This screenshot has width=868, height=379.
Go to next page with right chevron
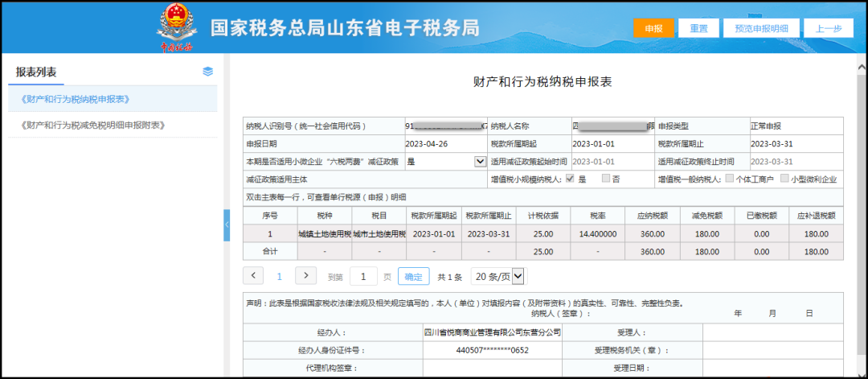click(x=305, y=275)
